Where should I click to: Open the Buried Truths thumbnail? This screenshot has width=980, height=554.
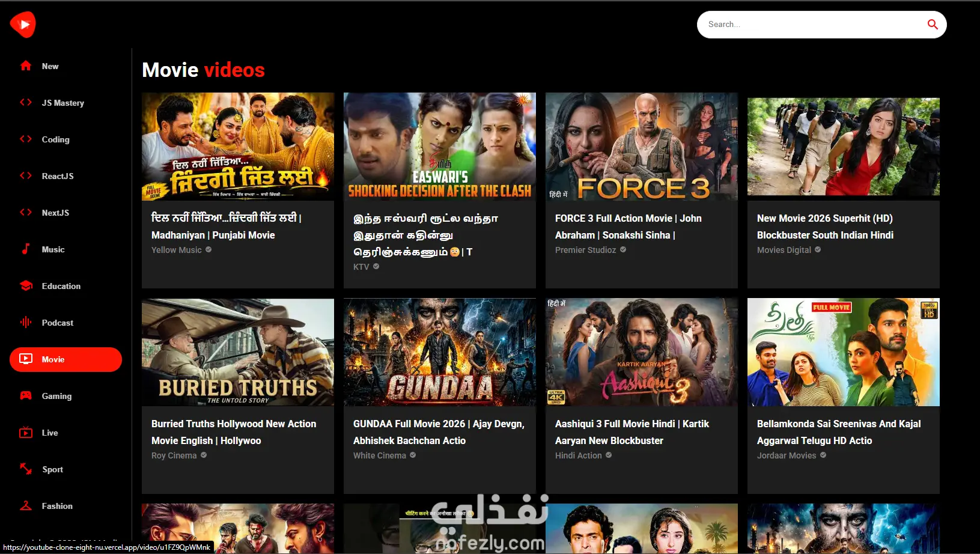(x=238, y=352)
